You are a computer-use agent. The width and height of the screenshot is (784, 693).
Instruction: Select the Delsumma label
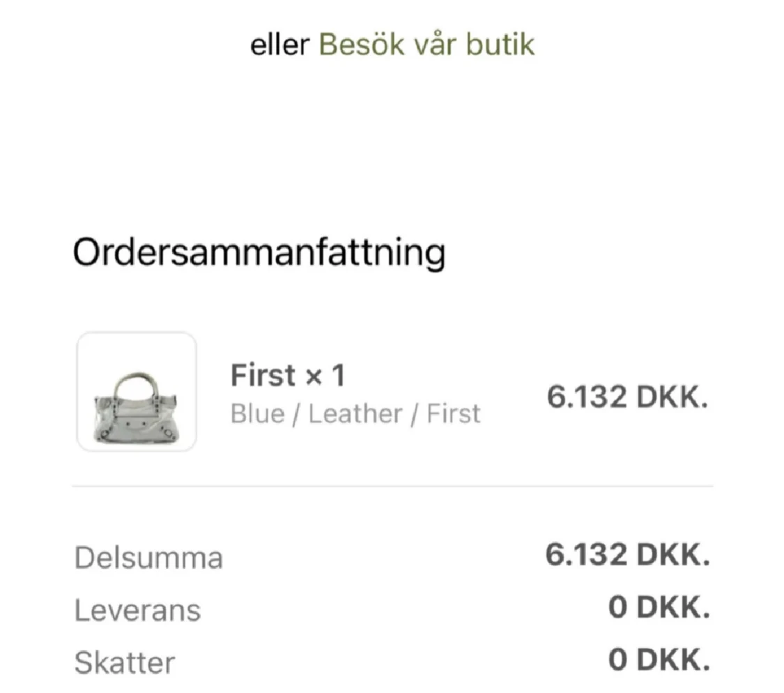tap(148, 558)
